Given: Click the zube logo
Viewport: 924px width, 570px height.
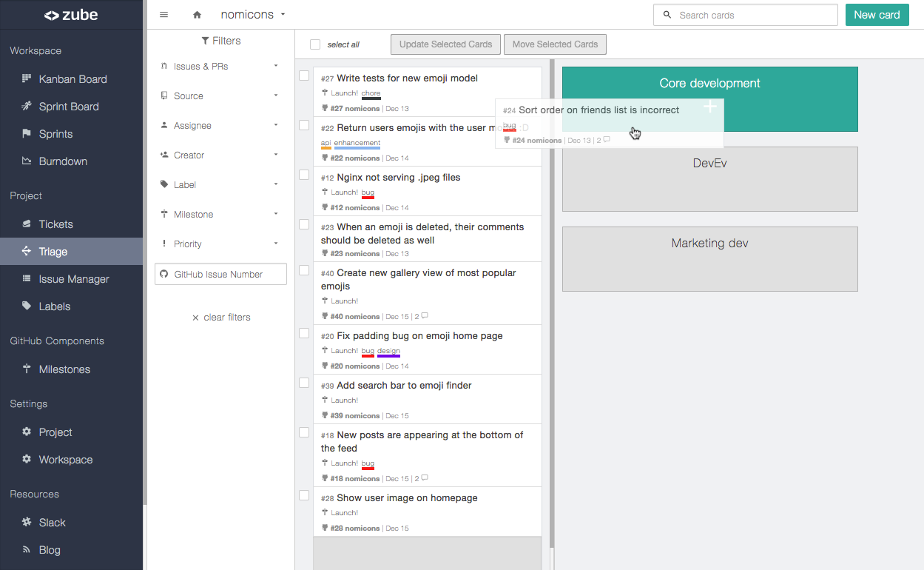Looking at the screenshot, I should [x=71, y=15].
